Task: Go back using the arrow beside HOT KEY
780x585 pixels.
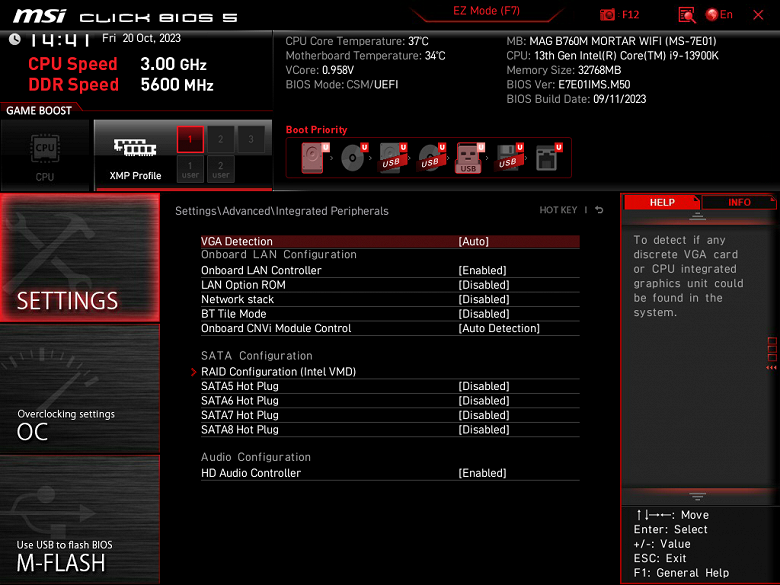Action: pyautogui.click(x=599, y=210)
